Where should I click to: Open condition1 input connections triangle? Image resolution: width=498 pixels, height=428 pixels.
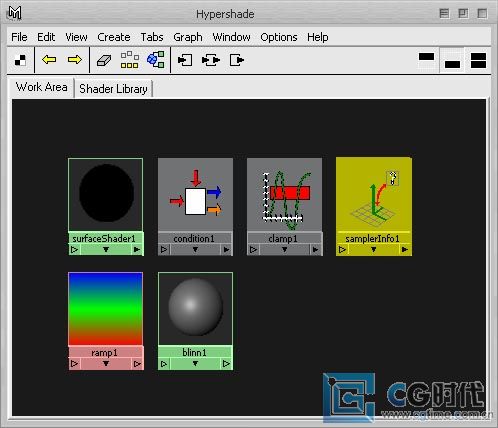(x=164, y=249)
